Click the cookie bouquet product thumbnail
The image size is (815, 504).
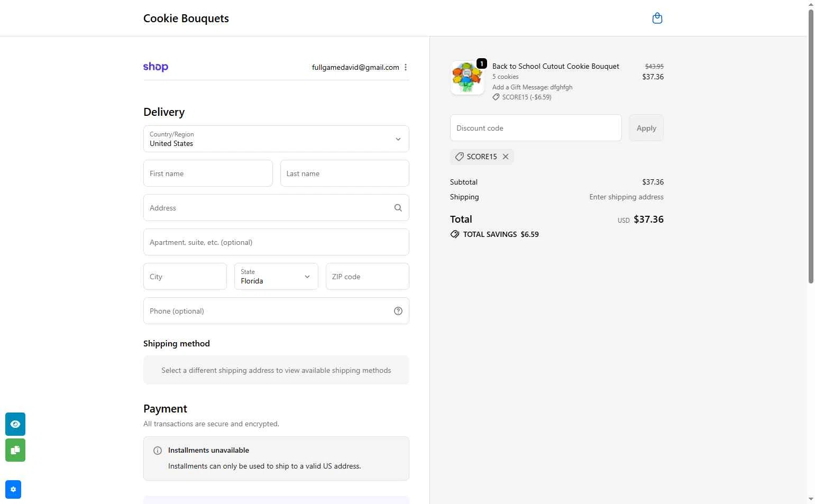468,78
